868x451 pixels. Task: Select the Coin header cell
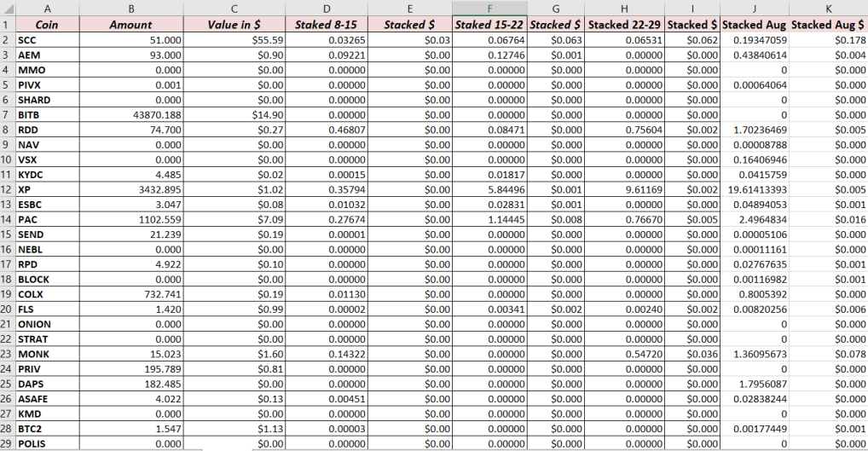coord(48,25)
